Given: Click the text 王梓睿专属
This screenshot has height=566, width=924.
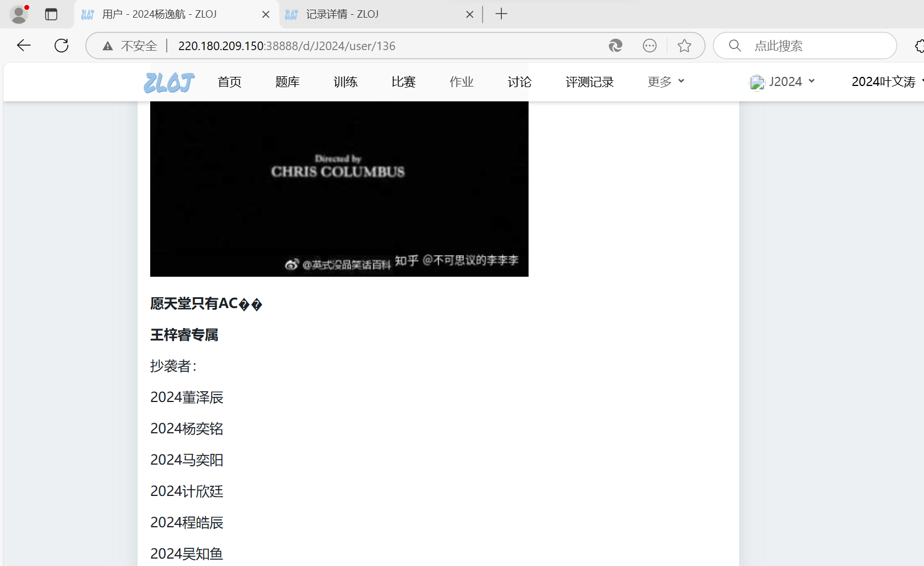Looking at the screenshot, I should (x=184, y=335).
